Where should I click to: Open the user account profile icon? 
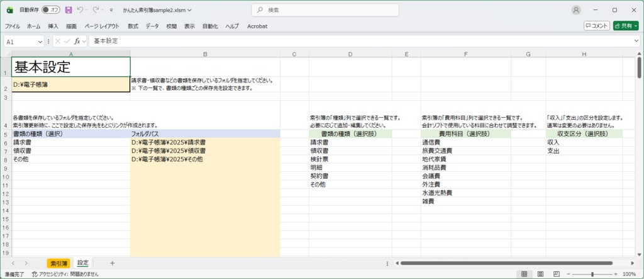point(576,10)
